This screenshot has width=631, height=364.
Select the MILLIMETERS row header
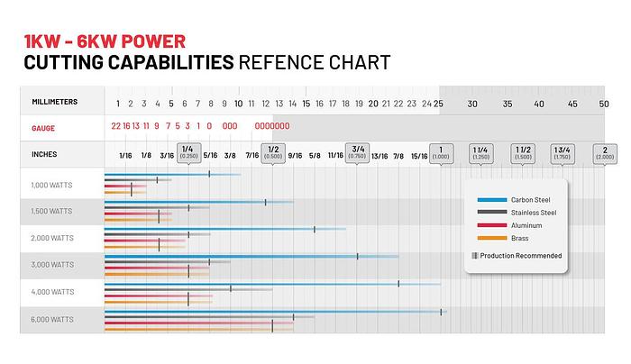point(54,103)
